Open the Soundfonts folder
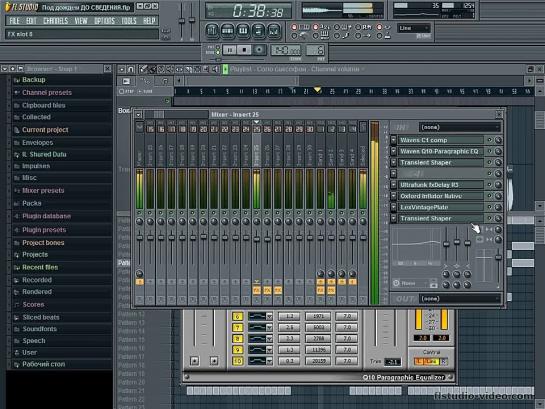 pyautogui.click(x=39, y=329)
